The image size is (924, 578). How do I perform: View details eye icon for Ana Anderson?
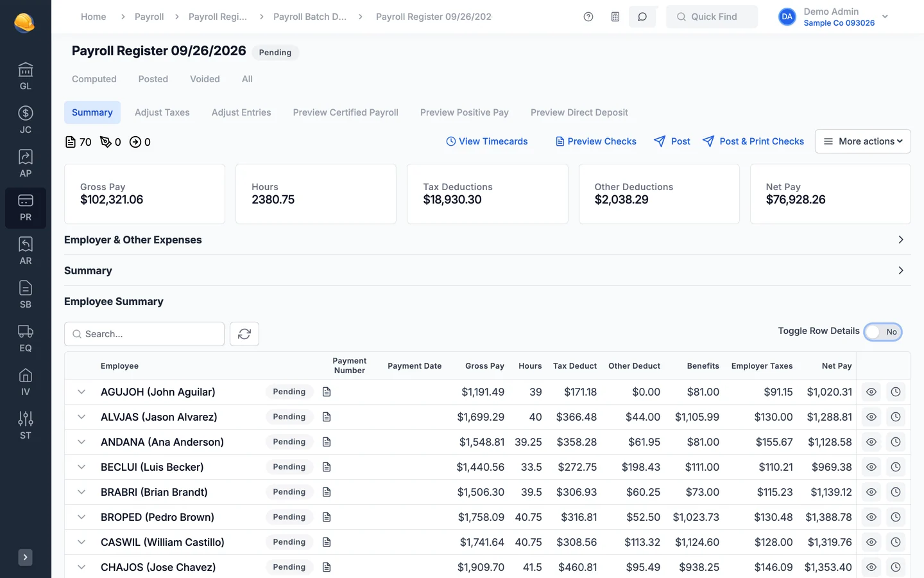(x=871, y=442)
